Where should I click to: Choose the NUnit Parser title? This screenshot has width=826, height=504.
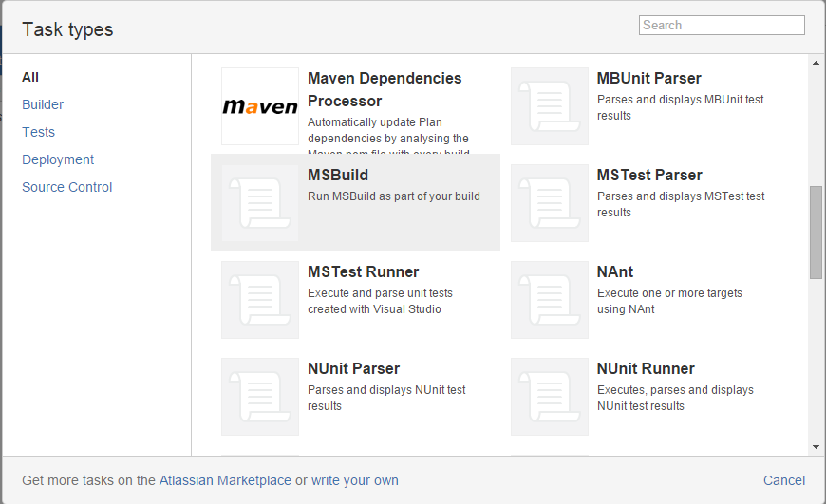point(353,369)
